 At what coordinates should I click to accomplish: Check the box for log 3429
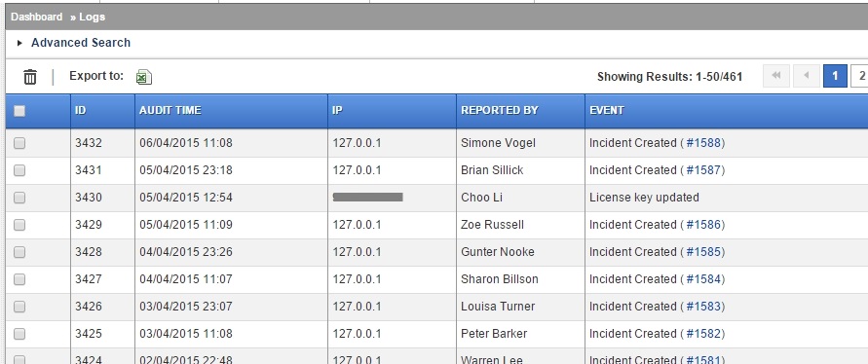tap(19, 225)
